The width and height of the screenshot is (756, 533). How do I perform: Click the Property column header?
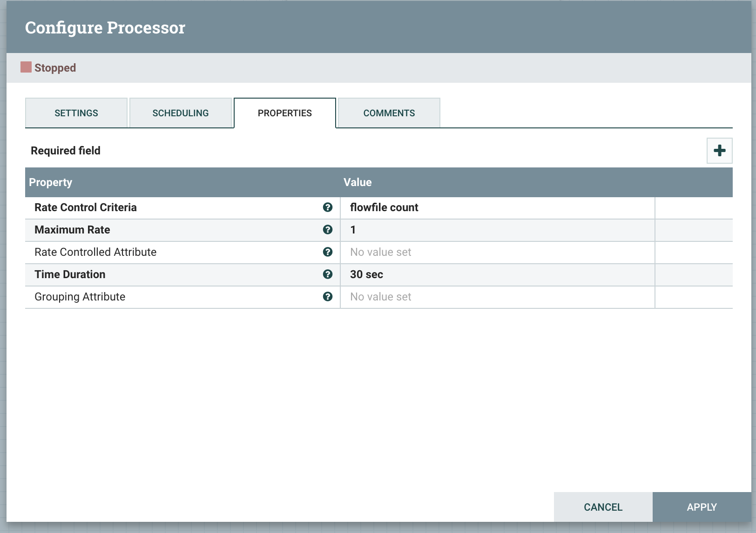point(50,182)
